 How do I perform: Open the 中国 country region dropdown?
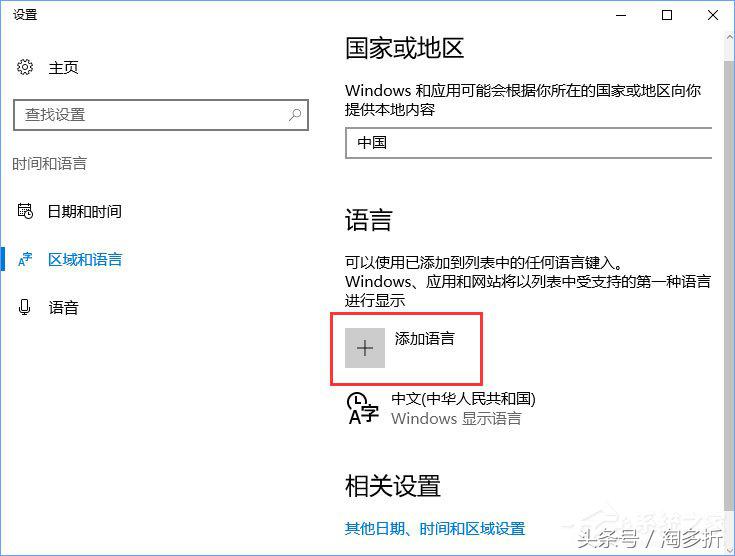click(x=529, y=143)
